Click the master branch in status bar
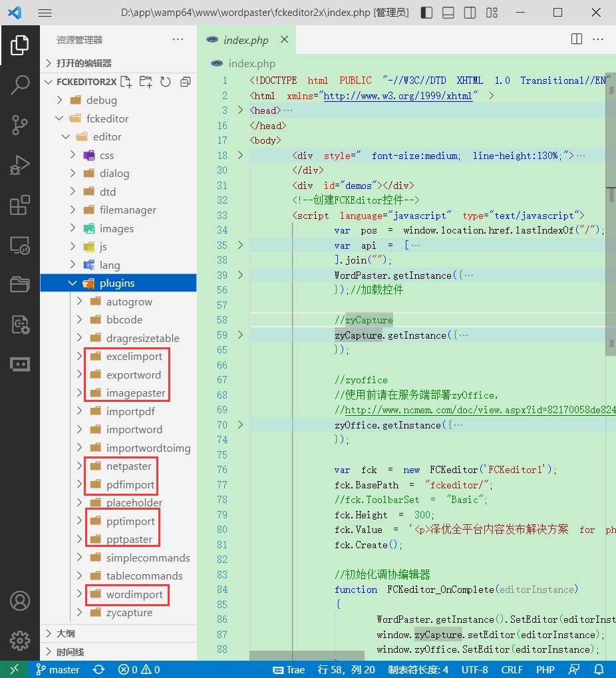The image size is (616, 678). click(58, 669)
